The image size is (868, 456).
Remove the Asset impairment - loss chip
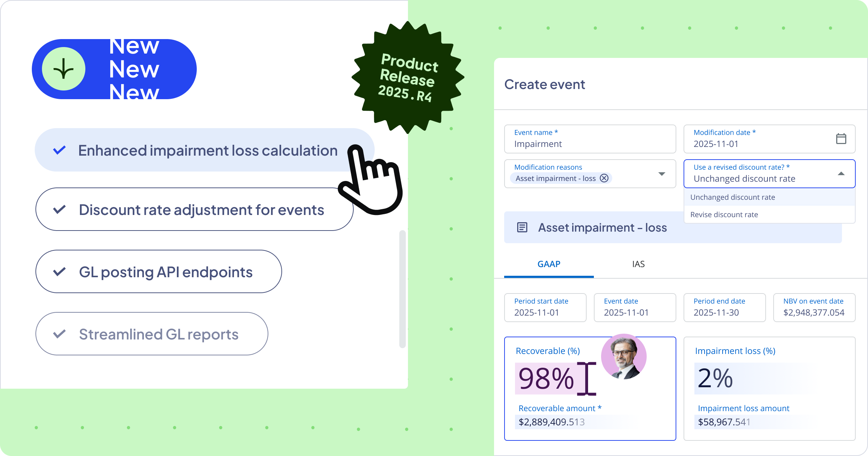point(604,178)
